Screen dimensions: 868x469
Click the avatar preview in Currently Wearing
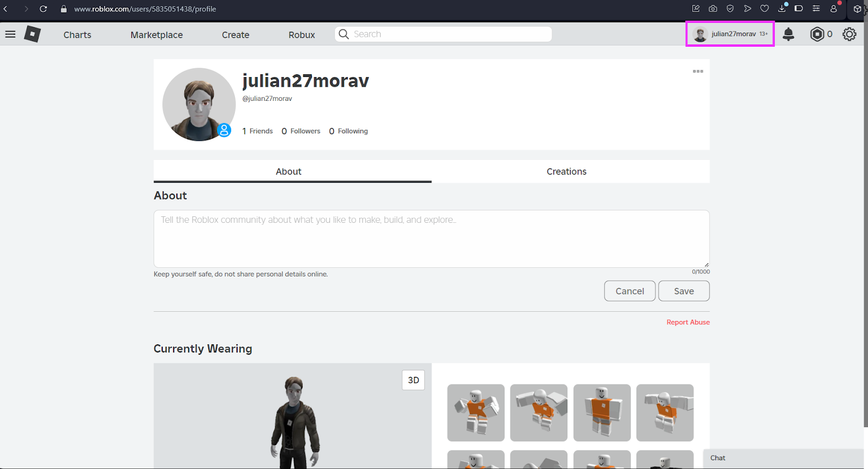click(x=293, y=416)
